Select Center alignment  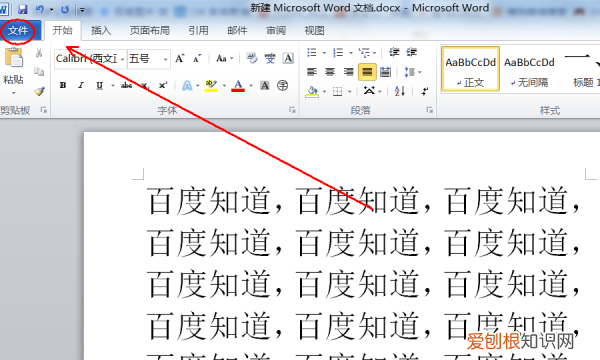pos(330,72)
